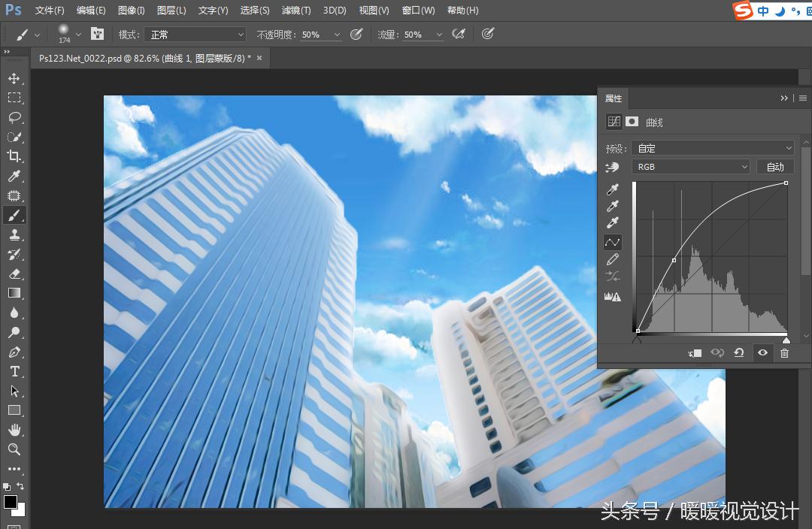Click the black foreground color swatch
This screenshot has height=529, width=812.
pos(11,501)
